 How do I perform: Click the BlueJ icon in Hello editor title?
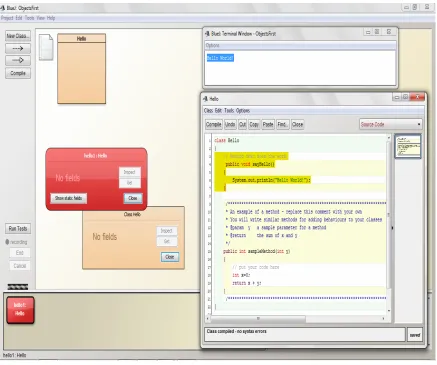coord(206,99)
